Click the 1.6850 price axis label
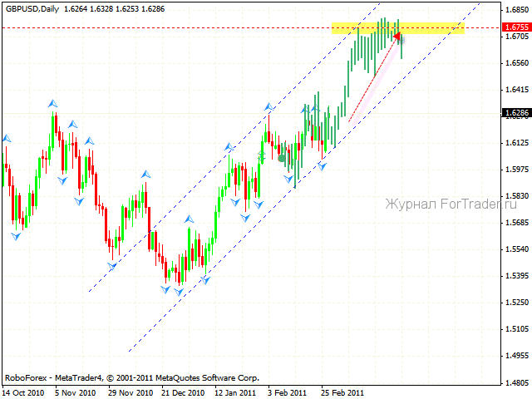 [515, 10]
